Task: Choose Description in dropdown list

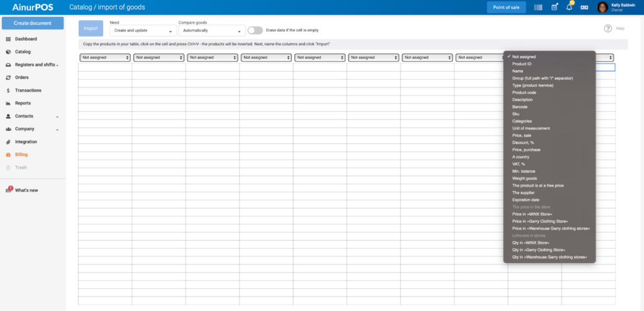Action: click(550, 100)
